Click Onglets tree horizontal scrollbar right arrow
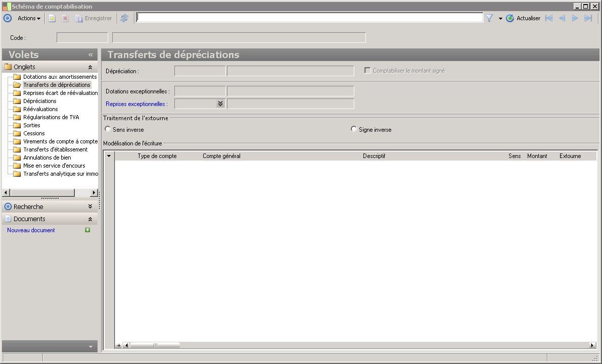 click(94, 192)
